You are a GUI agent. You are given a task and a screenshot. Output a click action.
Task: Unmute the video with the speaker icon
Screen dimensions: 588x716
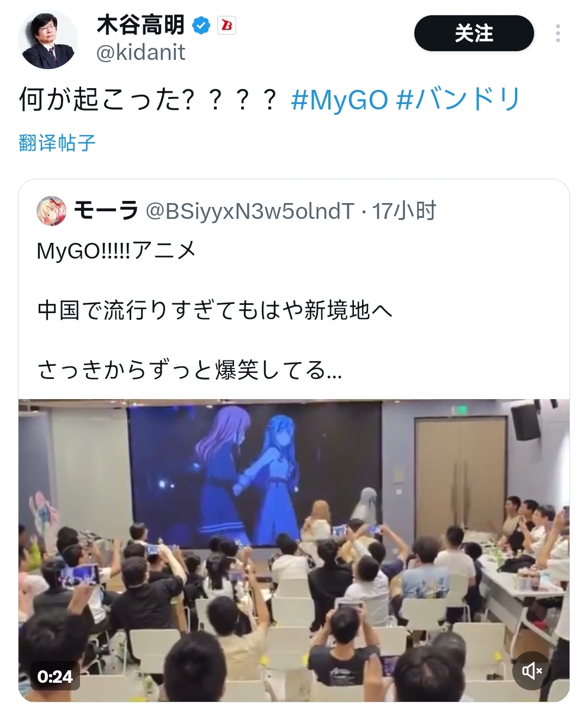[x=532, y=671]
